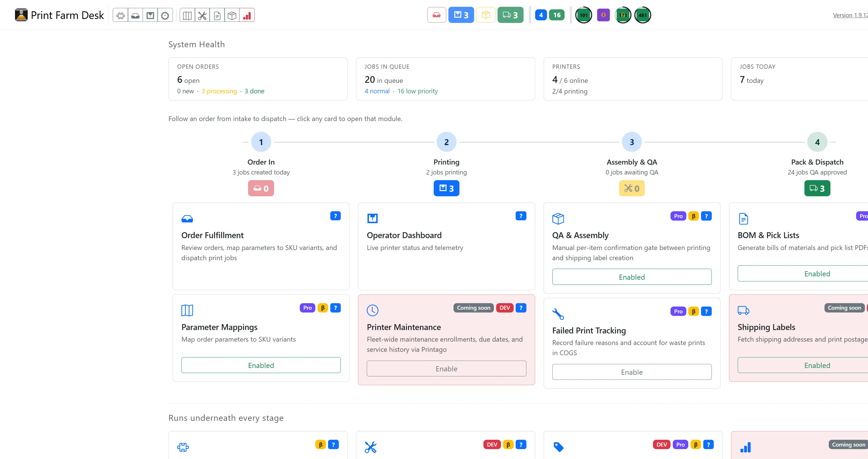Viewport: 868px width, 459px height.
Task: Click the purple warning printer indicator
Action: click(x=603, y=15)
